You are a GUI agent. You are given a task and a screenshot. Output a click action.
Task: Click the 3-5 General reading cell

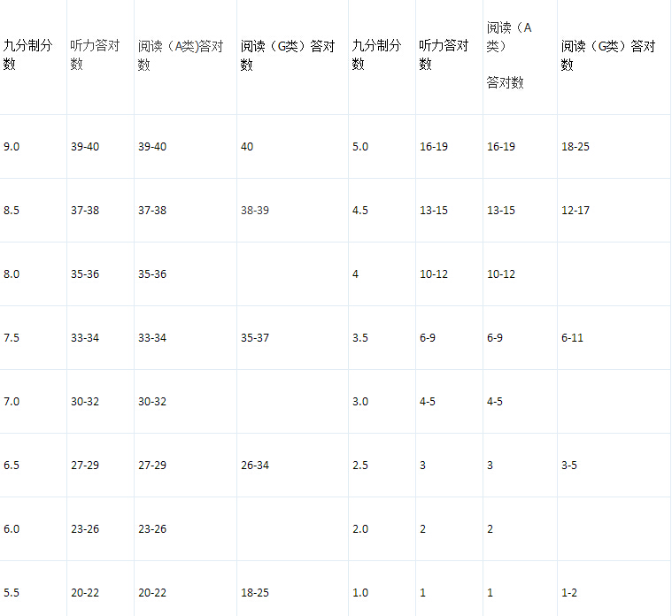569,466
